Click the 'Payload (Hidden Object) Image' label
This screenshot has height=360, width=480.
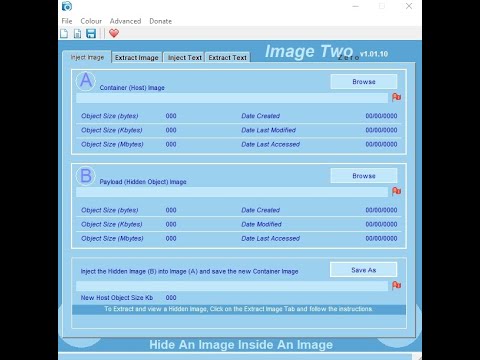[143, 182]
